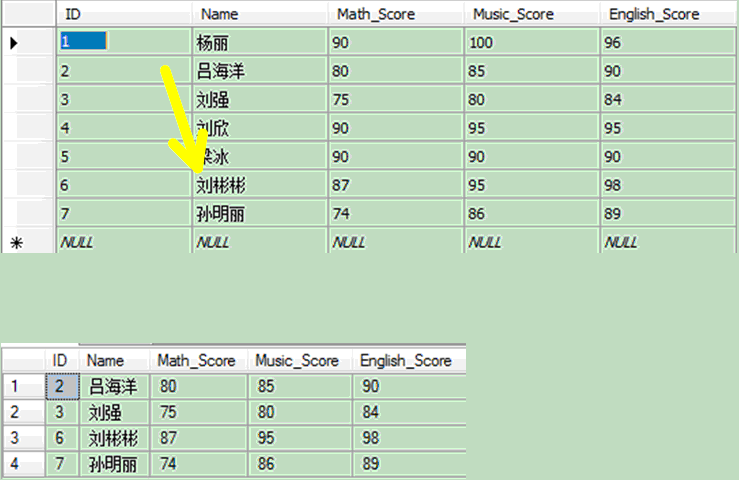Click the ID column header in lower grid
This screenshot has height=480, width=739.
pos(61,360)
